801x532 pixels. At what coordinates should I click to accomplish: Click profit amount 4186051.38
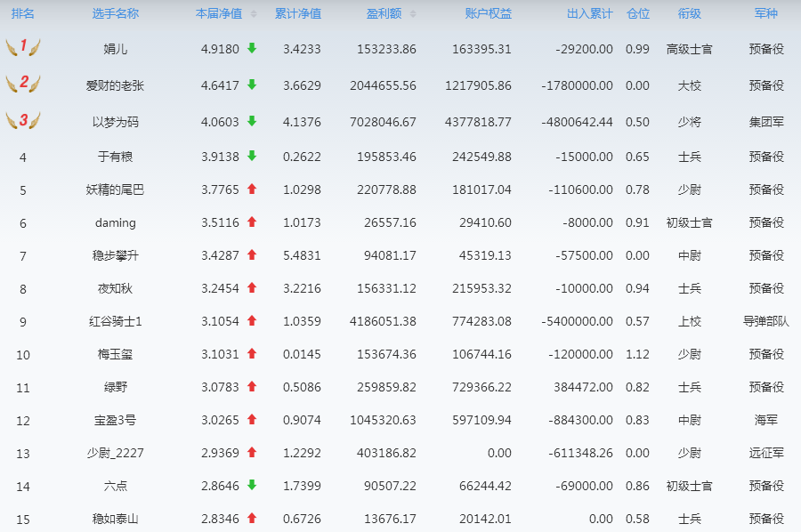383,321
